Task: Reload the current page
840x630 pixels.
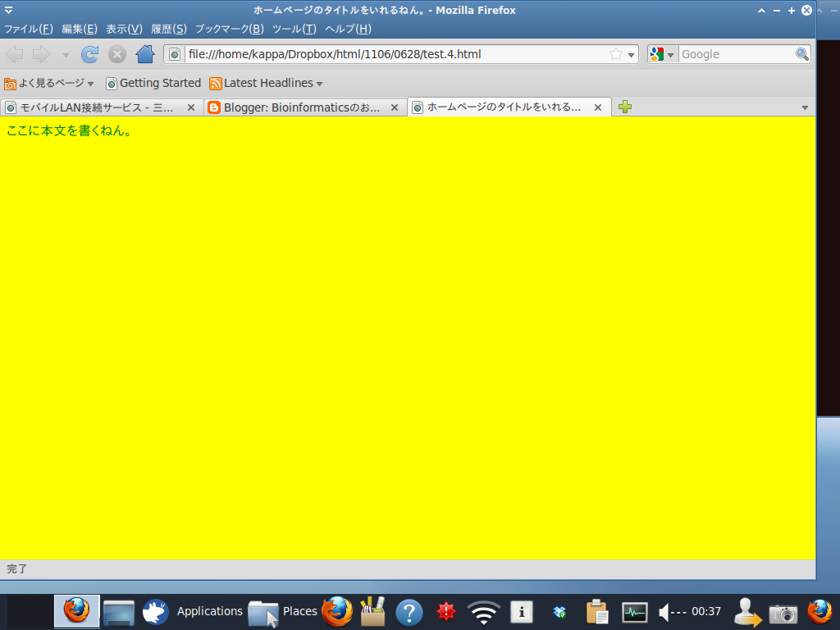Action: pos(89,54)
